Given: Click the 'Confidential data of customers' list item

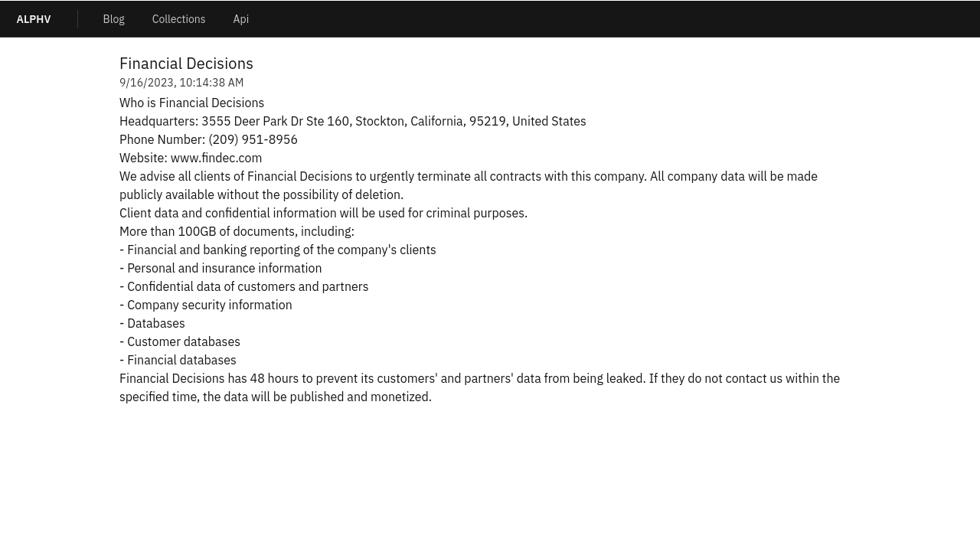Looking at the screenshot, I should tap(243, 286).
